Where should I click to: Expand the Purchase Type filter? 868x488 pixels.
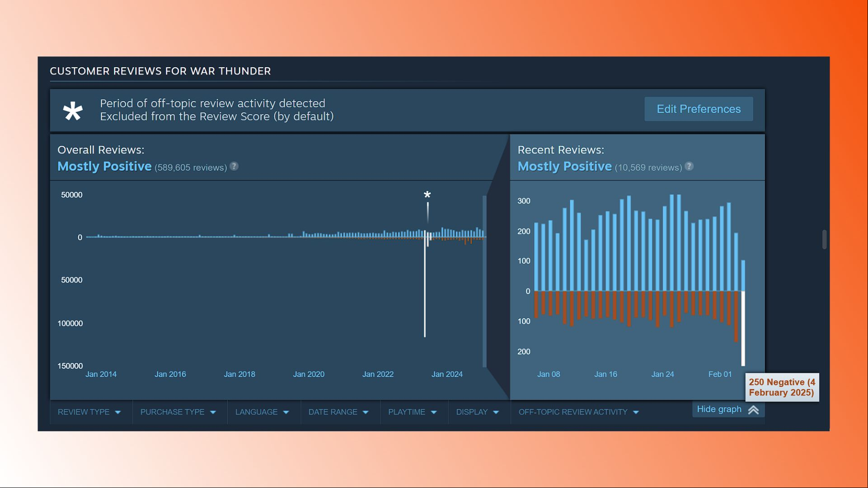[x=178, y=412]
